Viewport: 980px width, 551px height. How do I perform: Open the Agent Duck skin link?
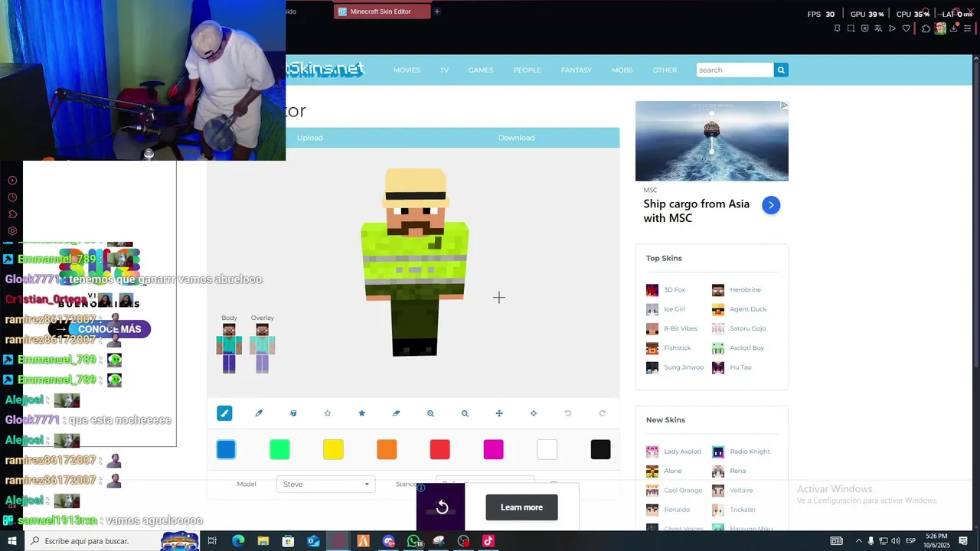pyautogui.click(x=748, y=309)
